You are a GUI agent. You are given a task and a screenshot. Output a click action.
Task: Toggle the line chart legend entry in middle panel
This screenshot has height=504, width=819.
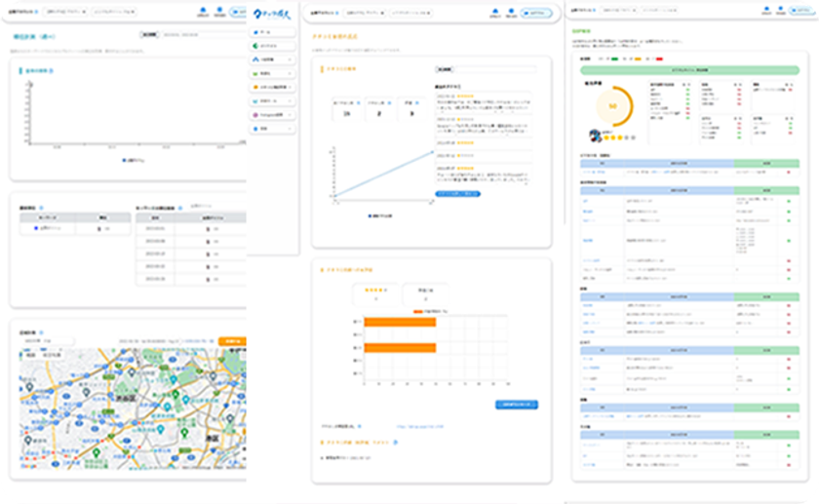coord(380,215)
